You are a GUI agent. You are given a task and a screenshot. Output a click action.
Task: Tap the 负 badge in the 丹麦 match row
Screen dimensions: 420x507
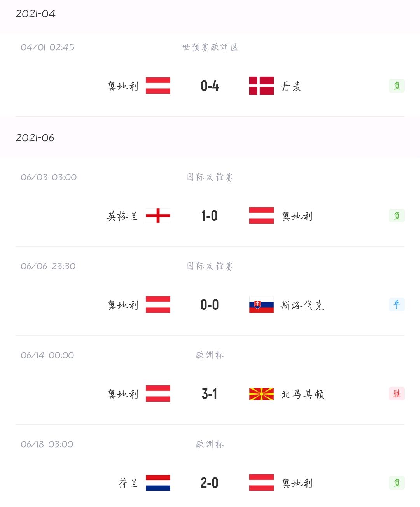point(397,86)
